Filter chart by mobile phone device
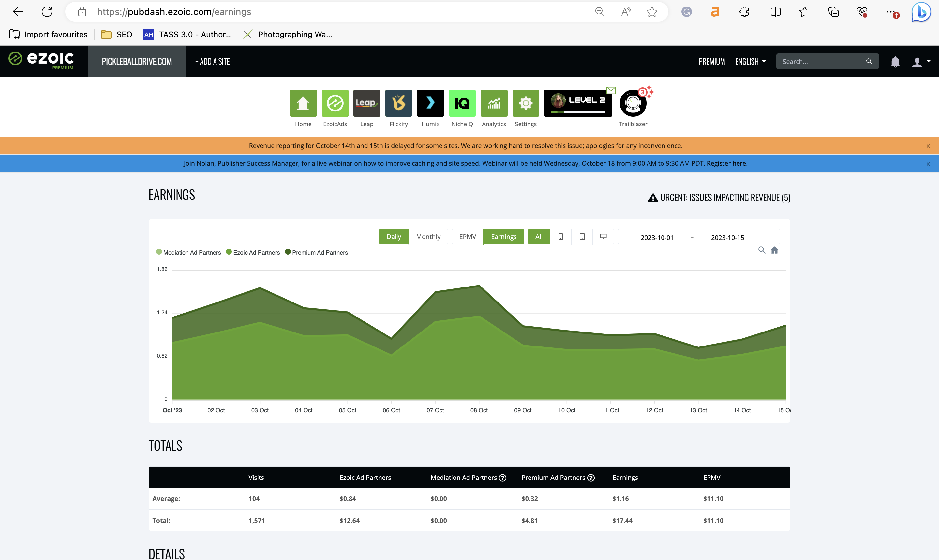This screenshot has height=560, width=939. [561, 237]
